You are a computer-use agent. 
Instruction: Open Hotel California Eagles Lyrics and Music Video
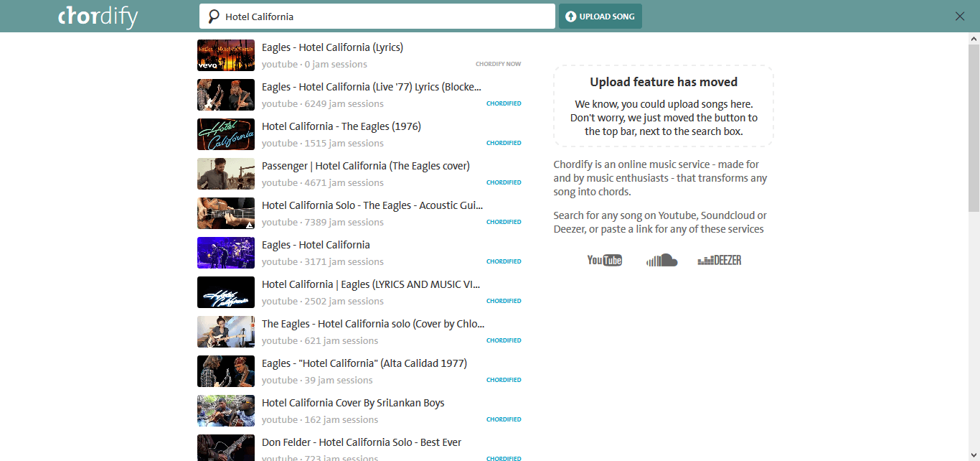point(371,284)
